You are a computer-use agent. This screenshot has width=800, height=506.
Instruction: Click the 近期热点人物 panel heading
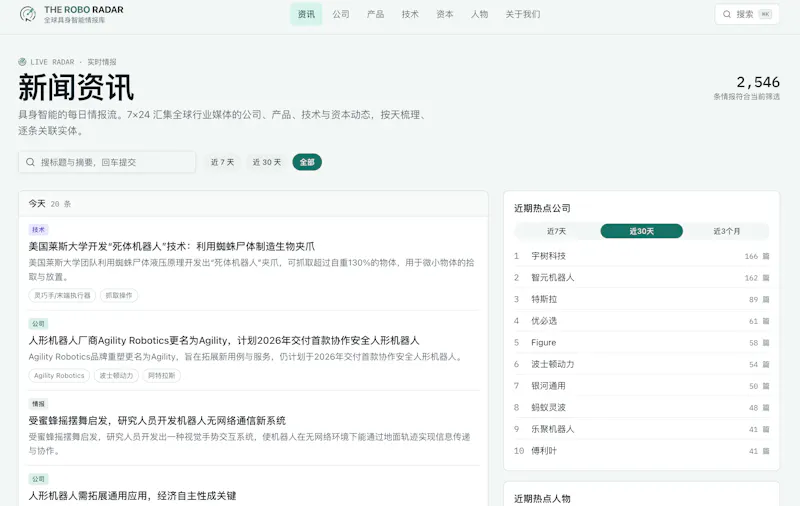[542, 498]
